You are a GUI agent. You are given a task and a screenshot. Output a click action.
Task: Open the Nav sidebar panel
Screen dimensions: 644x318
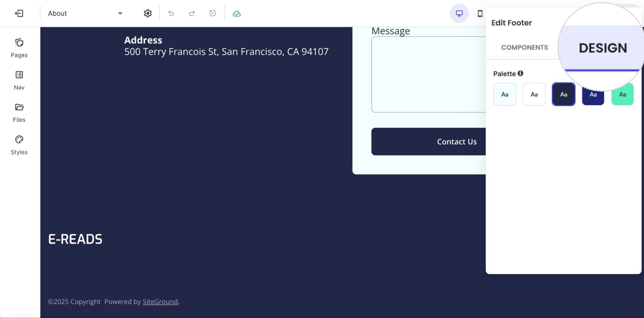(x=19, y=80)
